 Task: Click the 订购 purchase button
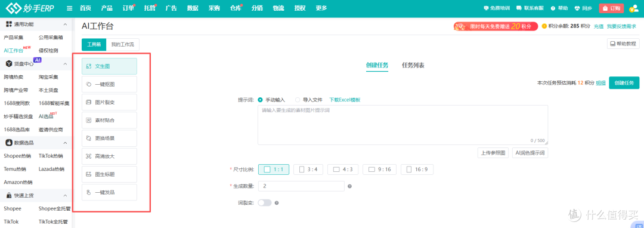pos(611,8)
